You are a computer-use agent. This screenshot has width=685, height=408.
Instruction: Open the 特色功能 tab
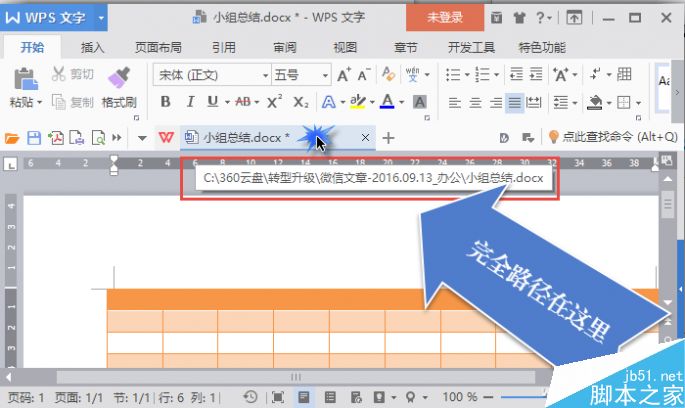click(x=542, y=47)
